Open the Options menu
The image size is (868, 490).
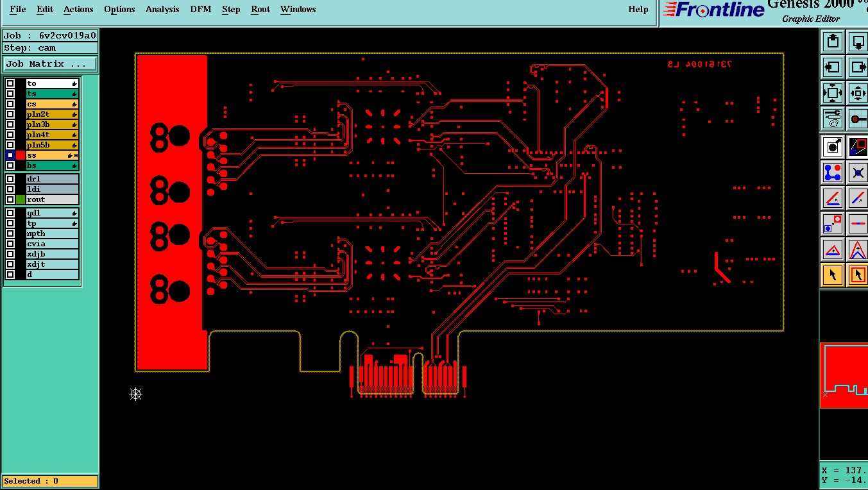(x=119, y=9)
